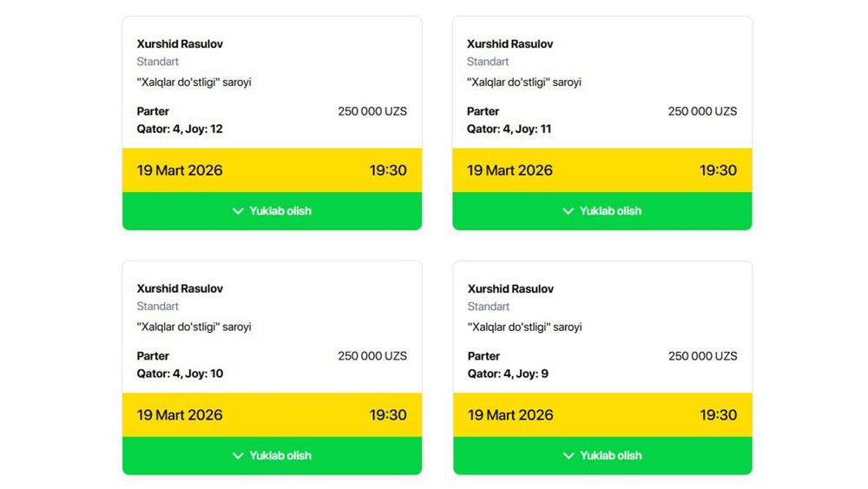This screenshot has height=489, width=868.
Task: Click "Qator: 4, Joy: 10" seat label
Action: click(x=180, y=374)
